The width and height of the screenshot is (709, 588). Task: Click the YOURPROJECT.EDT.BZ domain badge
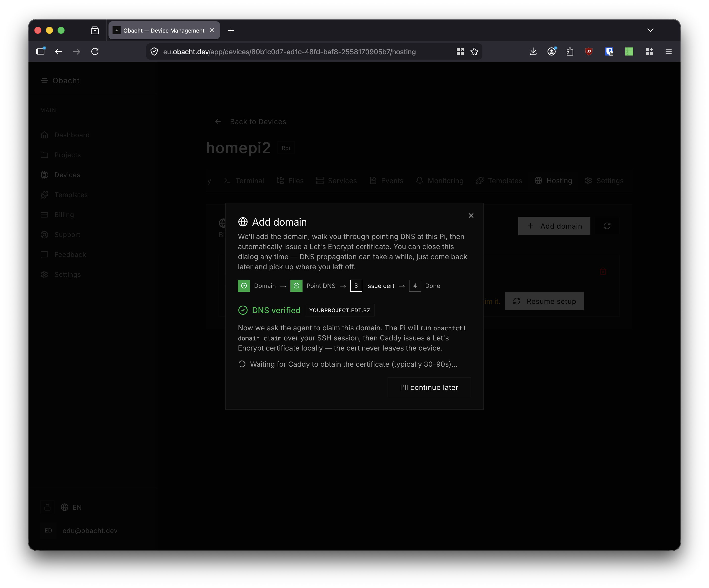[x=340, y=310]
